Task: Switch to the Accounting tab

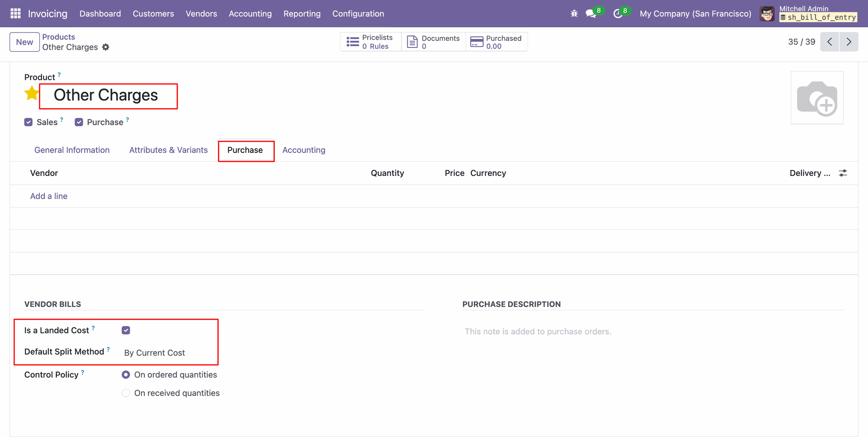Action: tap(304, 150)
